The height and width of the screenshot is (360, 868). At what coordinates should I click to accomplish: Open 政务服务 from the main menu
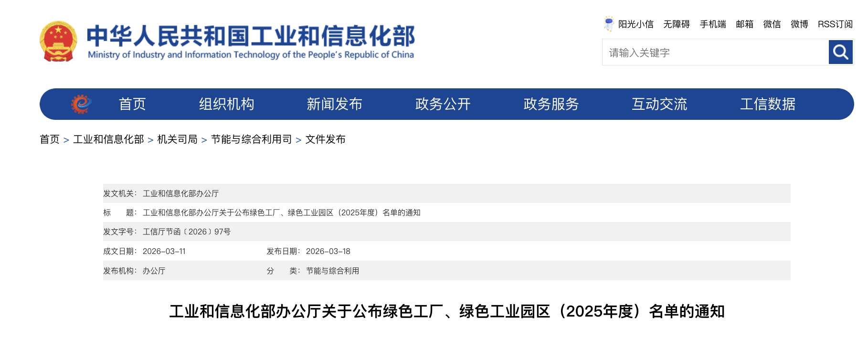click(551, 104)
